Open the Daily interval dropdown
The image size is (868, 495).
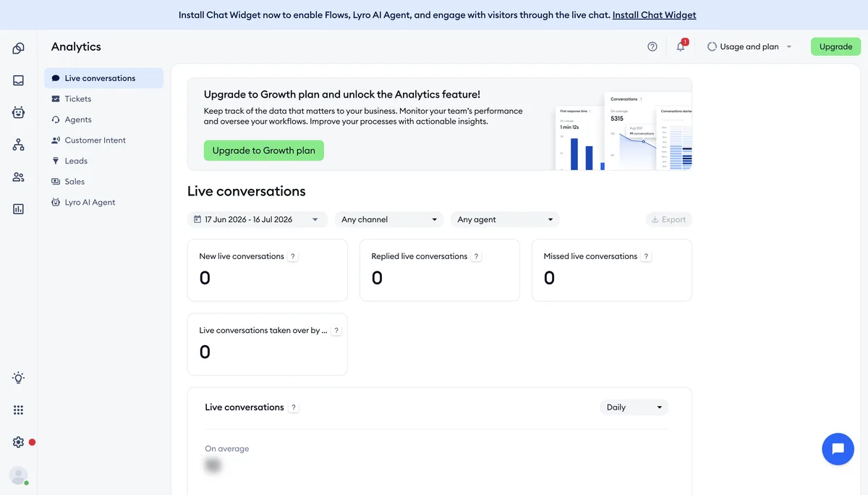pos(634,407)
